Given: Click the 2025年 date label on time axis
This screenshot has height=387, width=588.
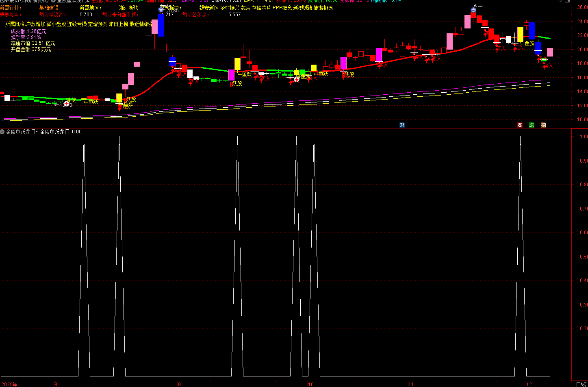Looking at the screenshot, I should [x=9, y=384].
